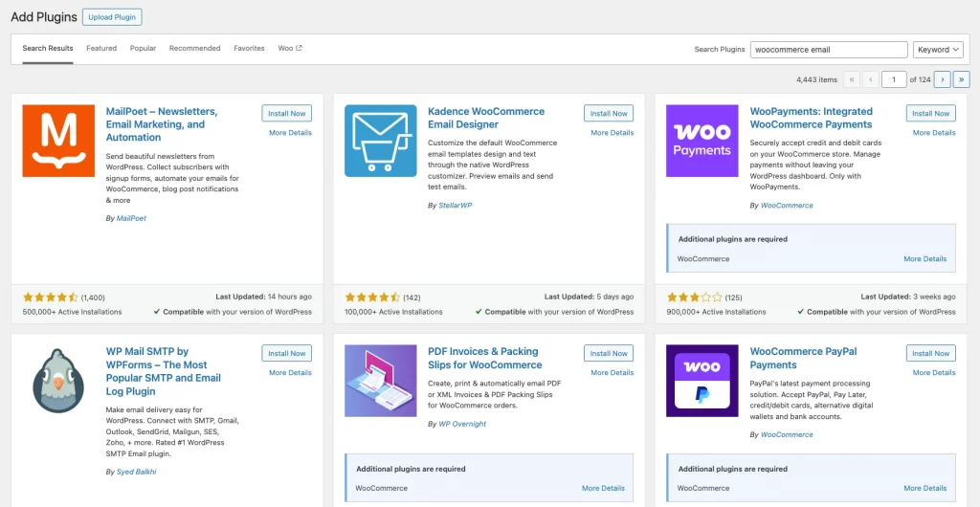Open the StellarWP author link
Screen dimensions: 980x507
tap(455, 206)
